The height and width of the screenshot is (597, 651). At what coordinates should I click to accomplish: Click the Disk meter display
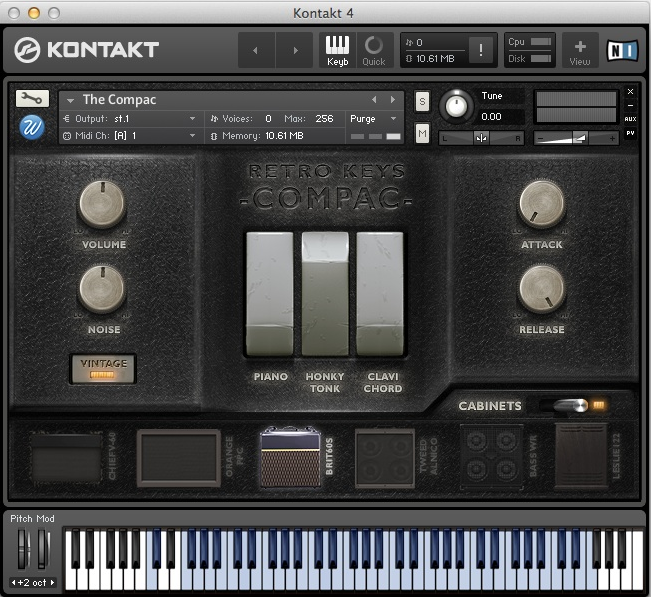(530, 59)
